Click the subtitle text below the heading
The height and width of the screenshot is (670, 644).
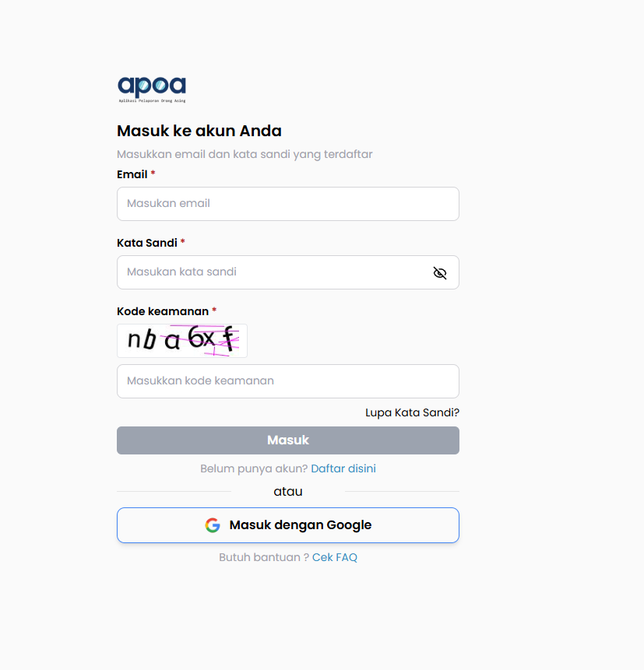(245, 154)
